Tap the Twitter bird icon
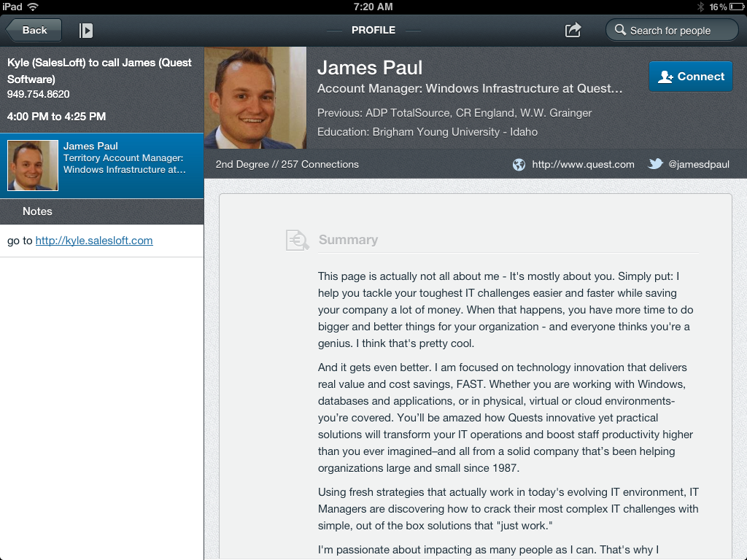 pyautogui.click(x=655, y=164)
